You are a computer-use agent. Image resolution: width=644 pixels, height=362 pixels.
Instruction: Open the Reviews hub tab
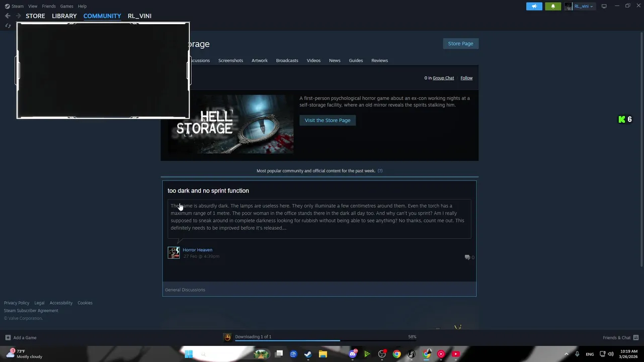point(379,60)
